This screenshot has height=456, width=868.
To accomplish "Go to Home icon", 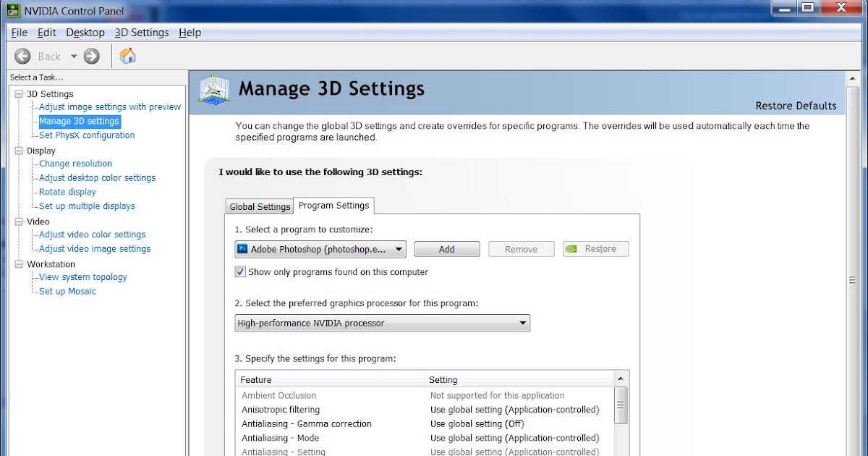I will [x=127, y=56].
